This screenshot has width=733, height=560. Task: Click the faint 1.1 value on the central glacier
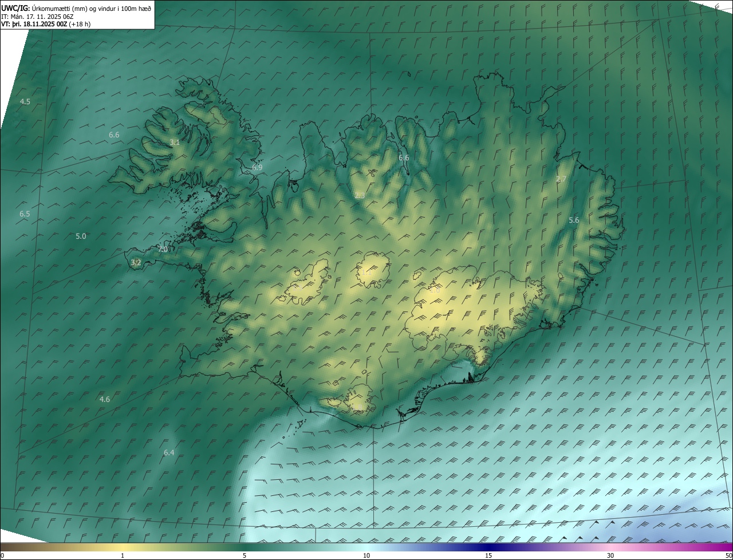[x=366, y=273]
